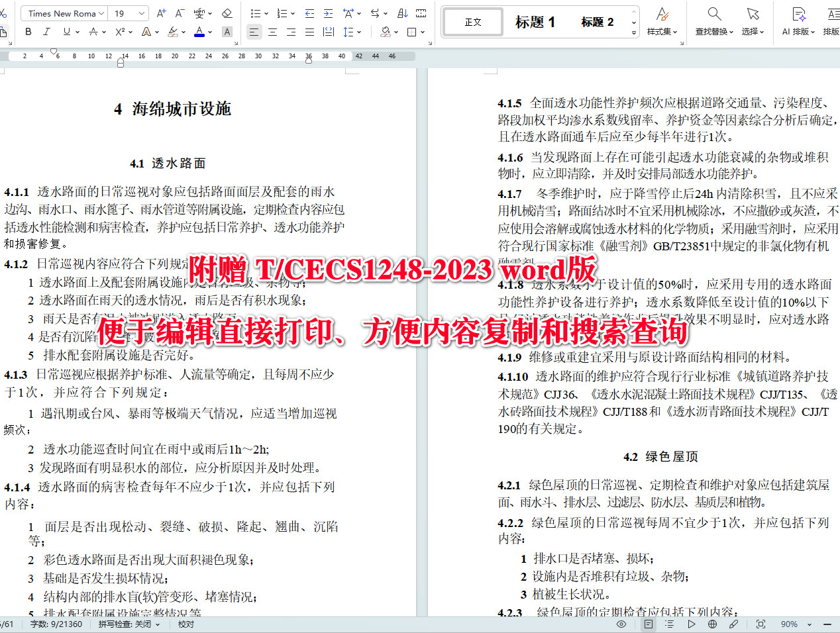This screenshot has width=840, height=633.
Task: Apply borders with the border grid icon
Action: click(412, 32)
